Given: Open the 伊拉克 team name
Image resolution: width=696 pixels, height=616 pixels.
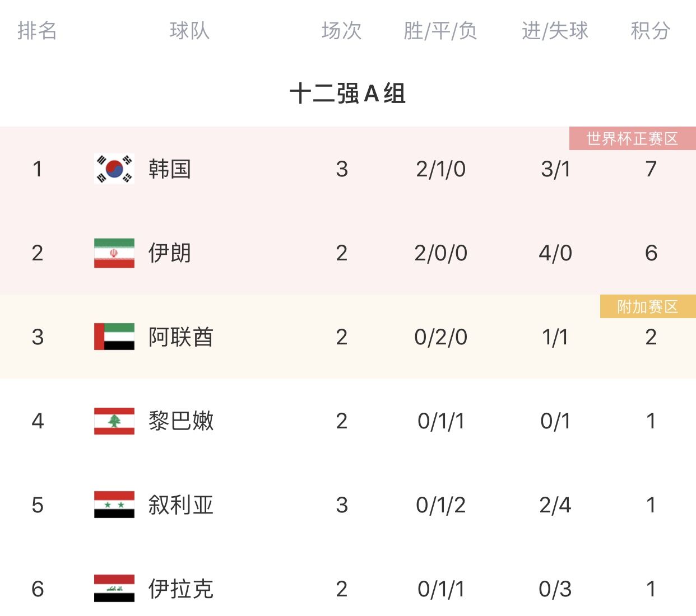Looking at the screenshot, I should 180,589.
